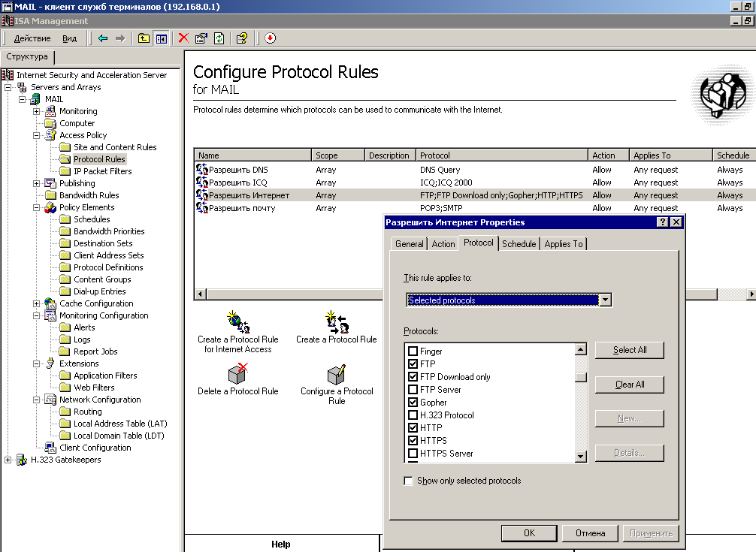756x552 pixels.
Task: Click the protocols list scroll down arrow
Action: point(581,456)
